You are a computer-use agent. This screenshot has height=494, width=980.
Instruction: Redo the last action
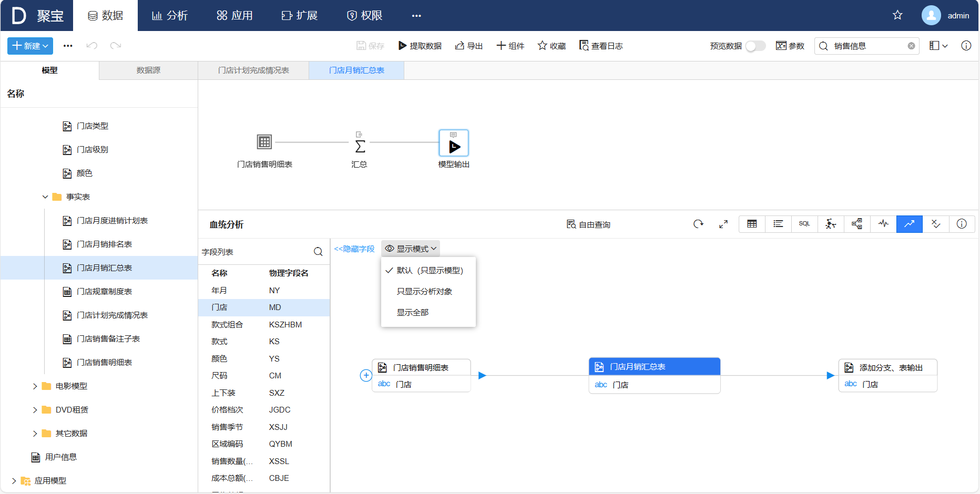click(116, 46)
